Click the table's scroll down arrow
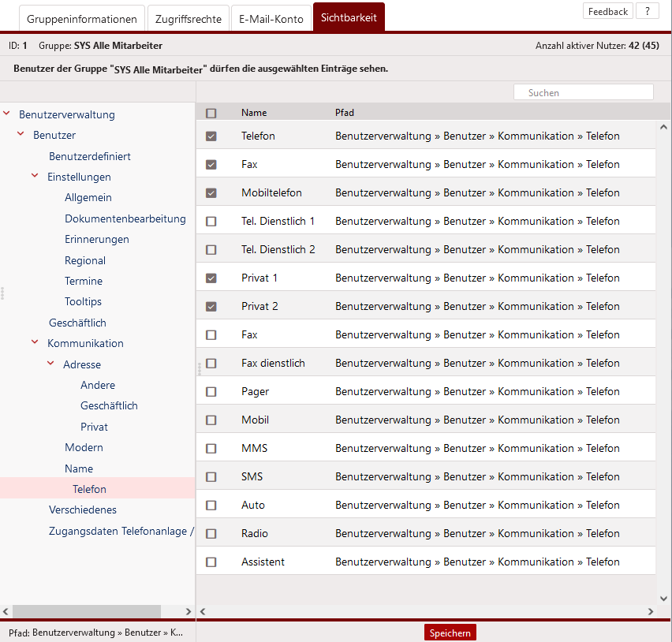This screenshot has width=672, height=642. 663,599
